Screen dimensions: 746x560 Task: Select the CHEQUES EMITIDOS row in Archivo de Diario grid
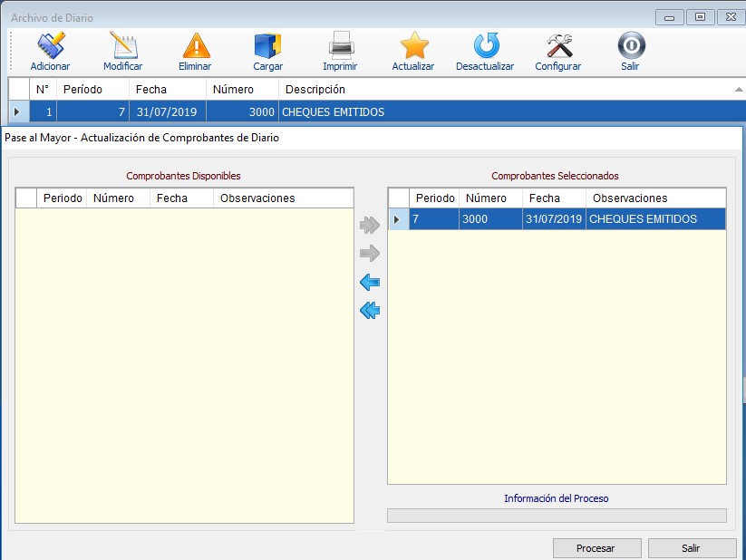[377, 111]
